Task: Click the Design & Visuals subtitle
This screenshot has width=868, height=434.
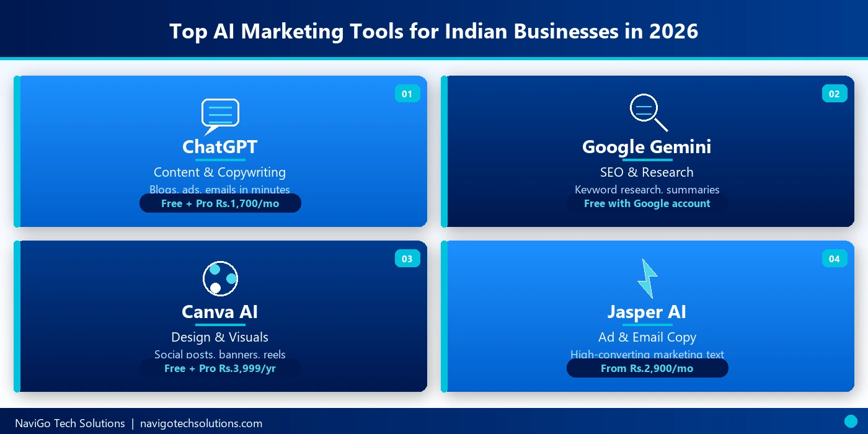Action: 220,337
